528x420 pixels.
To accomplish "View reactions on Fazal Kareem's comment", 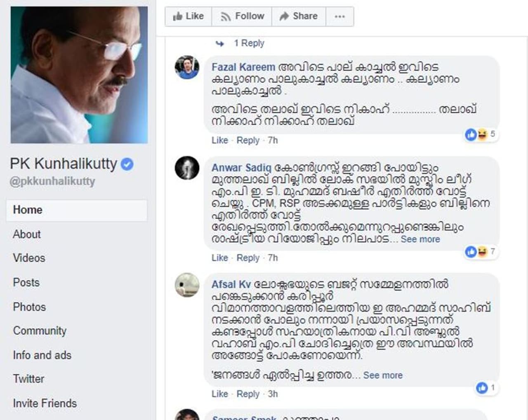I will point(481,134).
